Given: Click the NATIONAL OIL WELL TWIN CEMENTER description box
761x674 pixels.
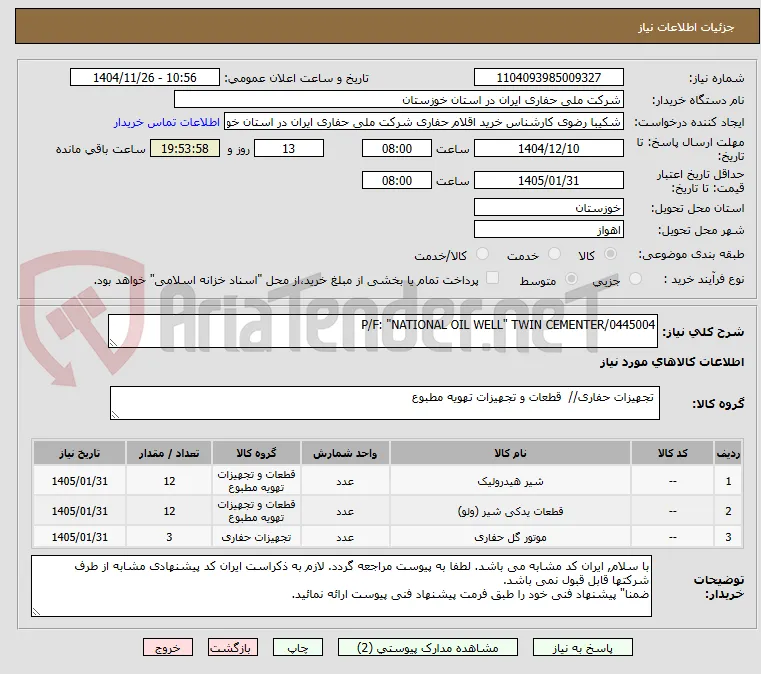Looking at the screenshot, I should (383, 331).
